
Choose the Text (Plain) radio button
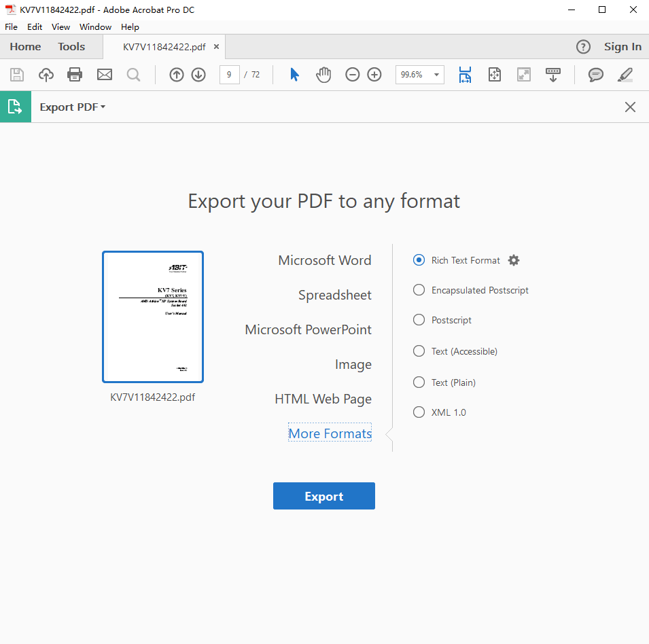coord(419,382)
